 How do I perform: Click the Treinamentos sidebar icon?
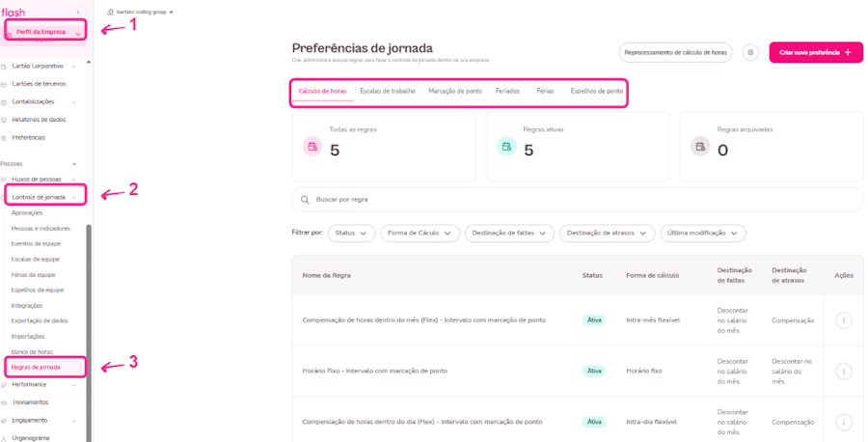4,402
